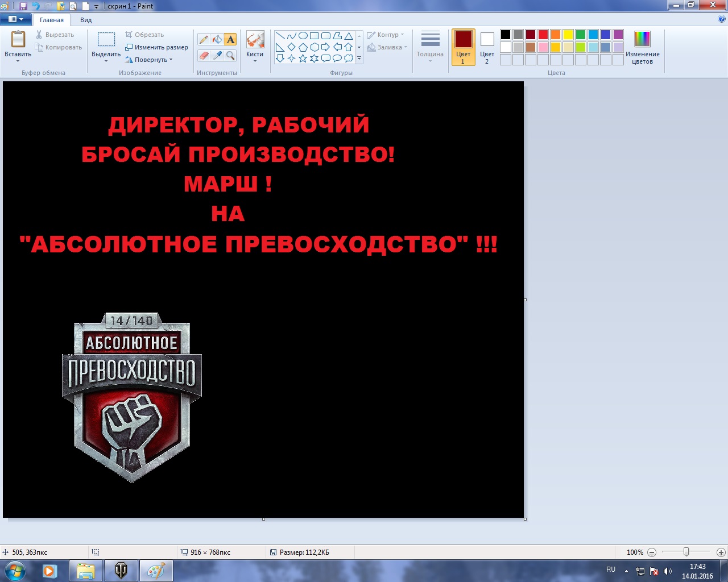Click the Обрезать crop button

click(x=144, y=35)
